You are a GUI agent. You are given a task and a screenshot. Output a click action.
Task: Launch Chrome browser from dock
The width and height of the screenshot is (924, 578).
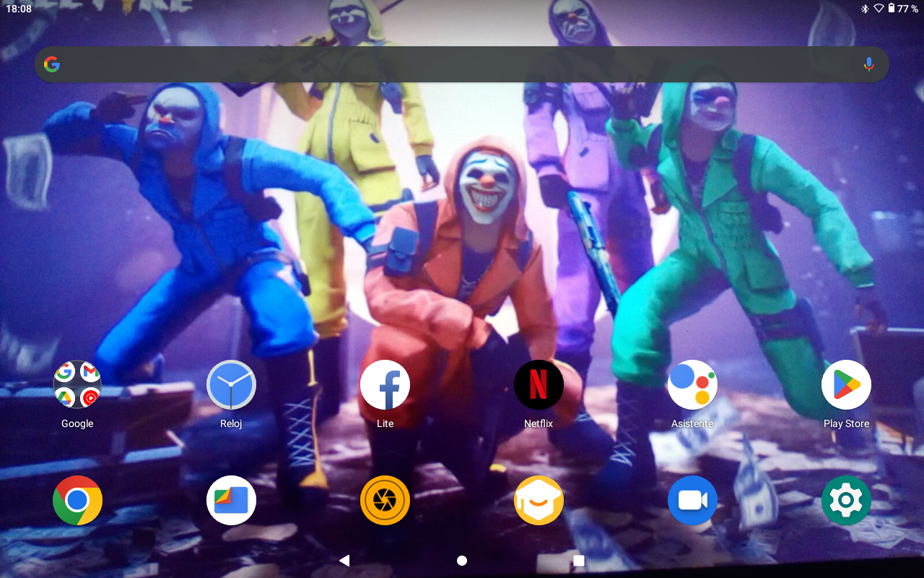pos(77,500)
